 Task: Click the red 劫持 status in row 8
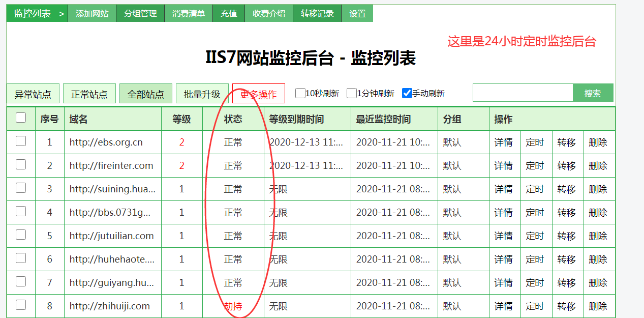point(233,306)
